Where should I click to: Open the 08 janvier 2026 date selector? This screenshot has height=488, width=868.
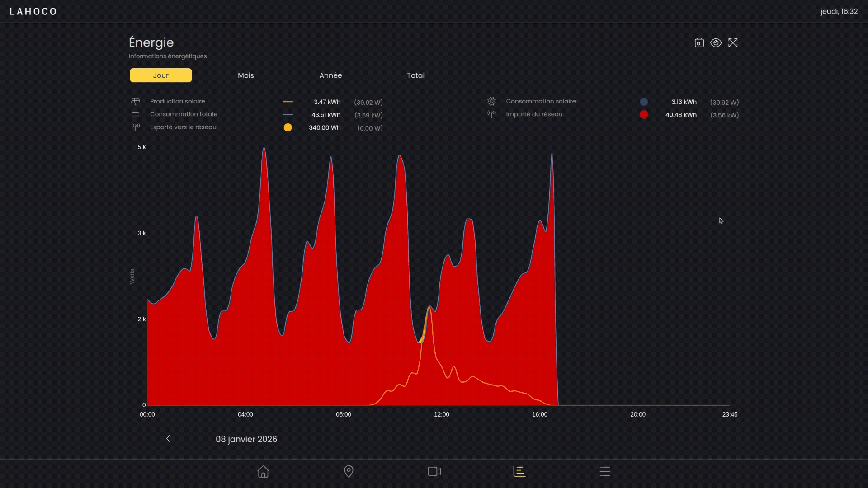tap(246, 439)
